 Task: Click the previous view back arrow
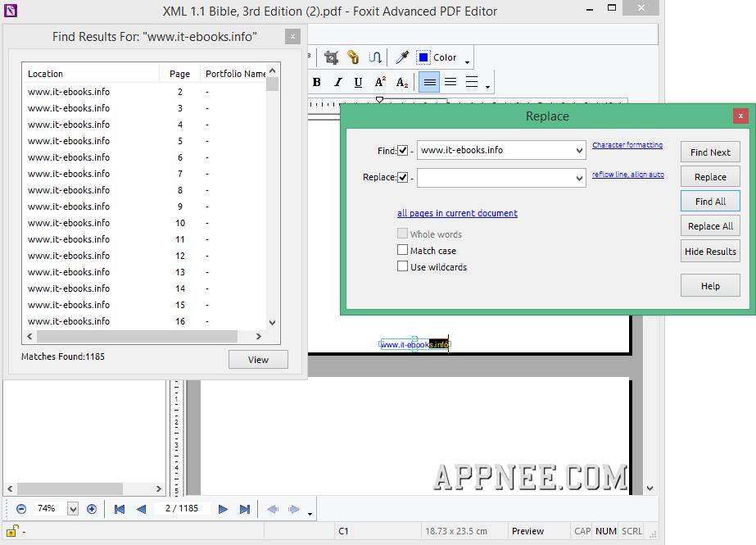(x=273, y=509)
